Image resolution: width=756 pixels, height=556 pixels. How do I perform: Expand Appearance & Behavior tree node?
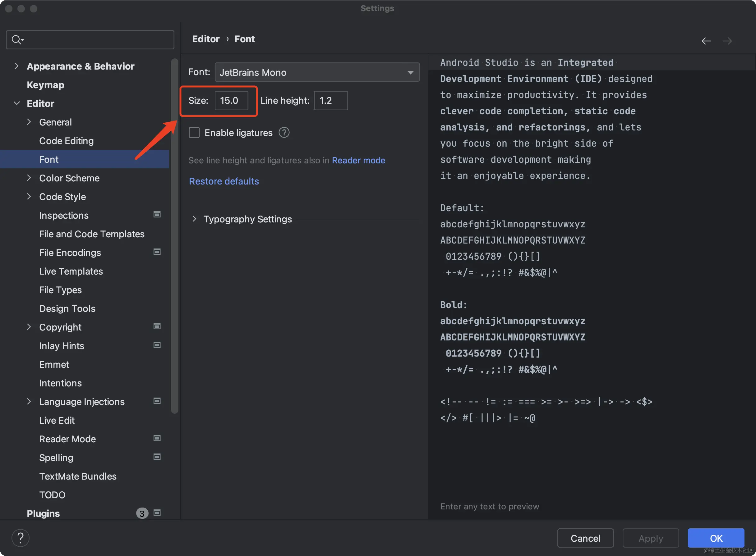coord(16,66)
